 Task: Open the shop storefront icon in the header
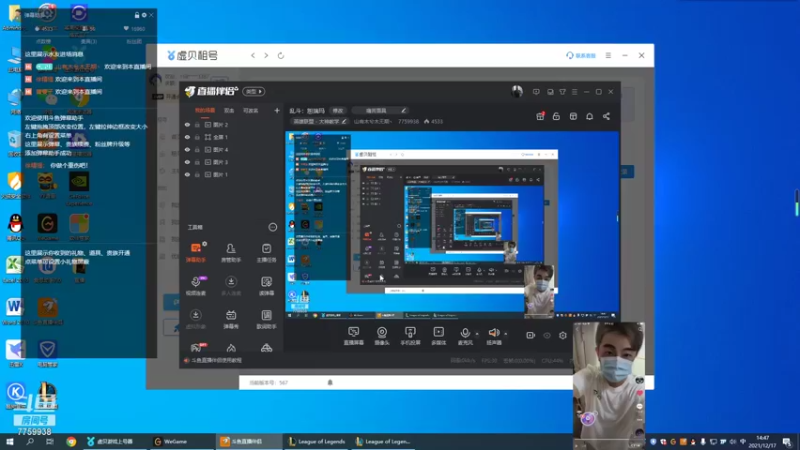(573, 116)
